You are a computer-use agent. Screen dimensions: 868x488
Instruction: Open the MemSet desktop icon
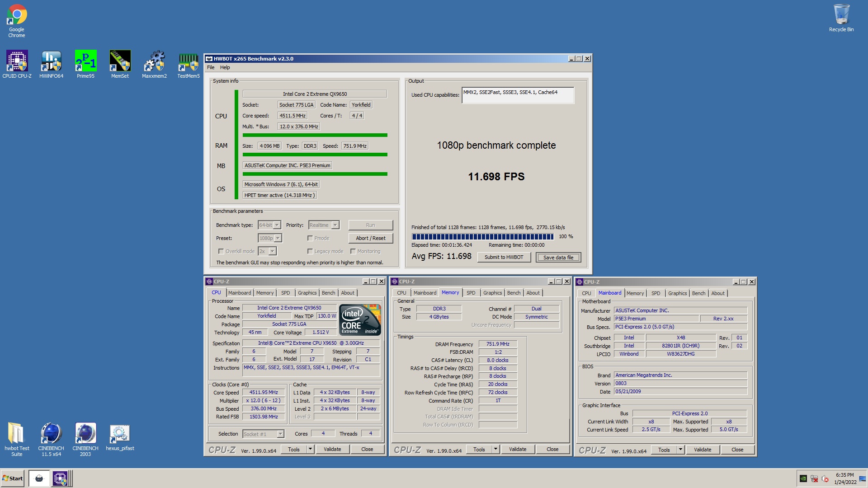click(x=120, y=64)
